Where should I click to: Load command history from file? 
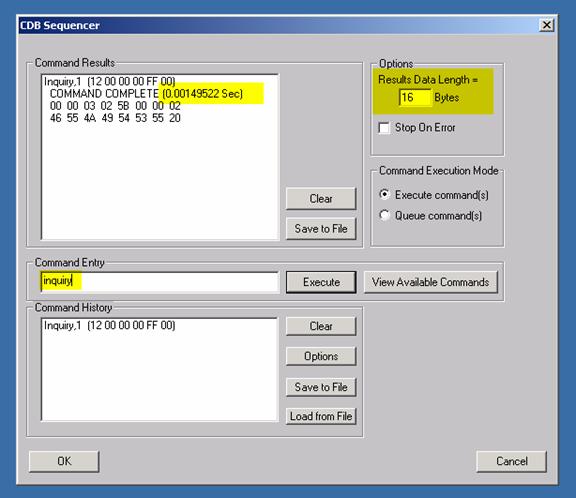pyautogui.click(x=321, y=416)
